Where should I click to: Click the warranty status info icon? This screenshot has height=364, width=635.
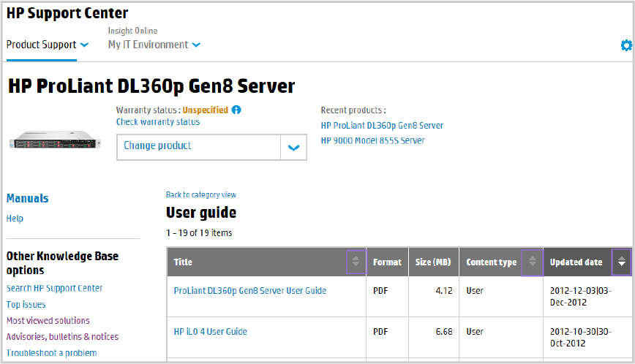coord(236,110)
